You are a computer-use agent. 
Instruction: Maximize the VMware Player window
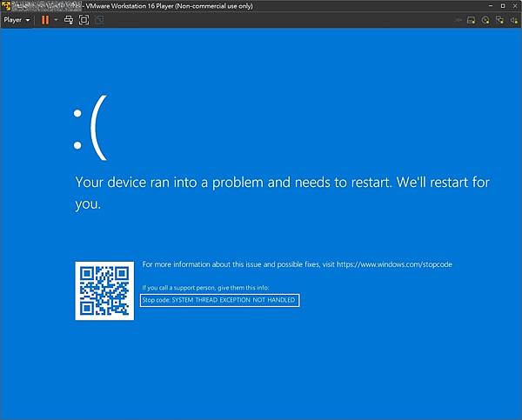click(x=503, y=6)
